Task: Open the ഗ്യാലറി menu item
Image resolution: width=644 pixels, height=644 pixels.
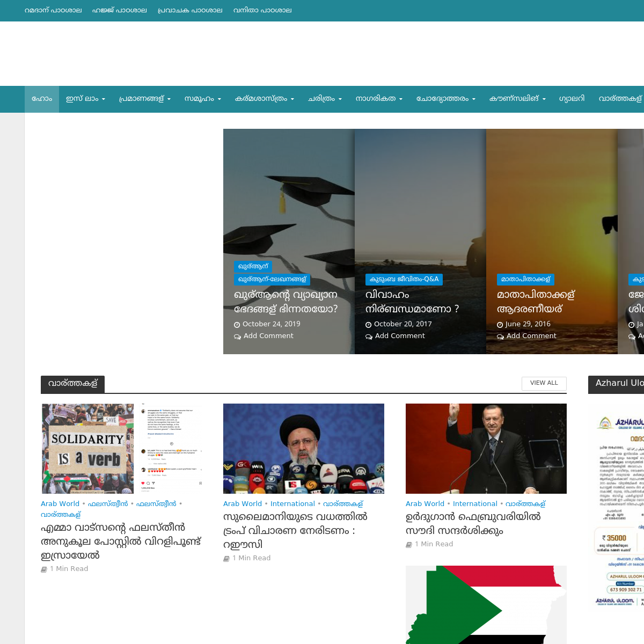Action: (572, 99)
